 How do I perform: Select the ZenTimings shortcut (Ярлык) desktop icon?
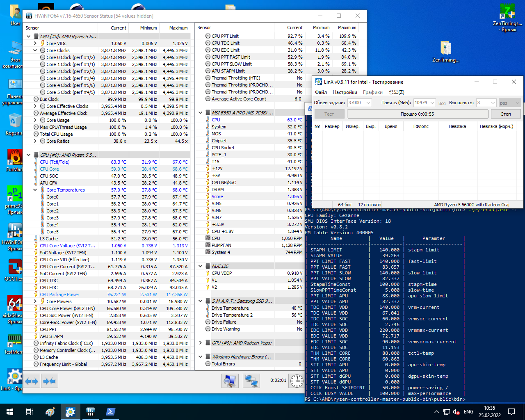[x=508, y=18]
